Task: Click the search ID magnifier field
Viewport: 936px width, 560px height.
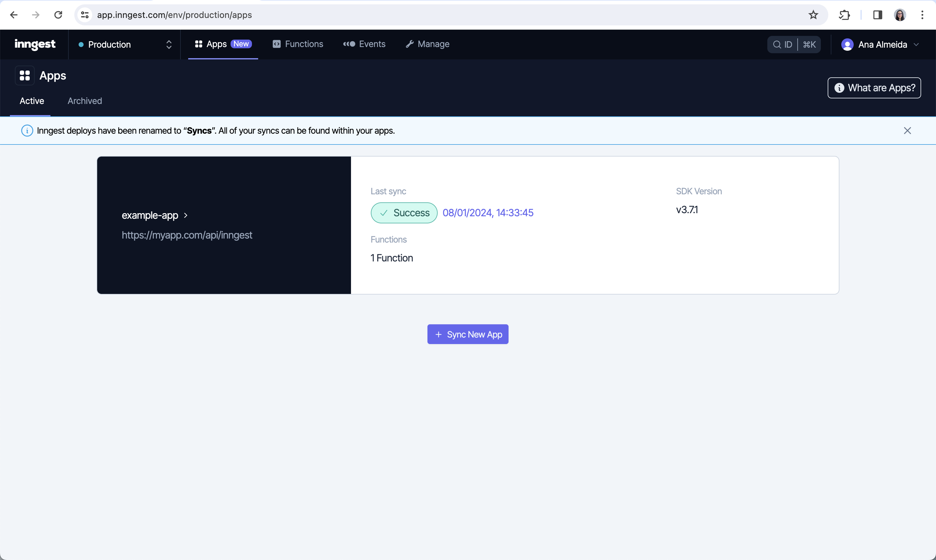Action: point(782,45)
